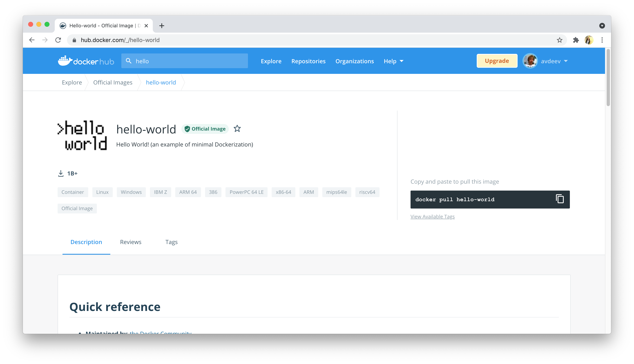Switch to the Description tab
Viewport: 634px width, 364px height.
point(86,242)
